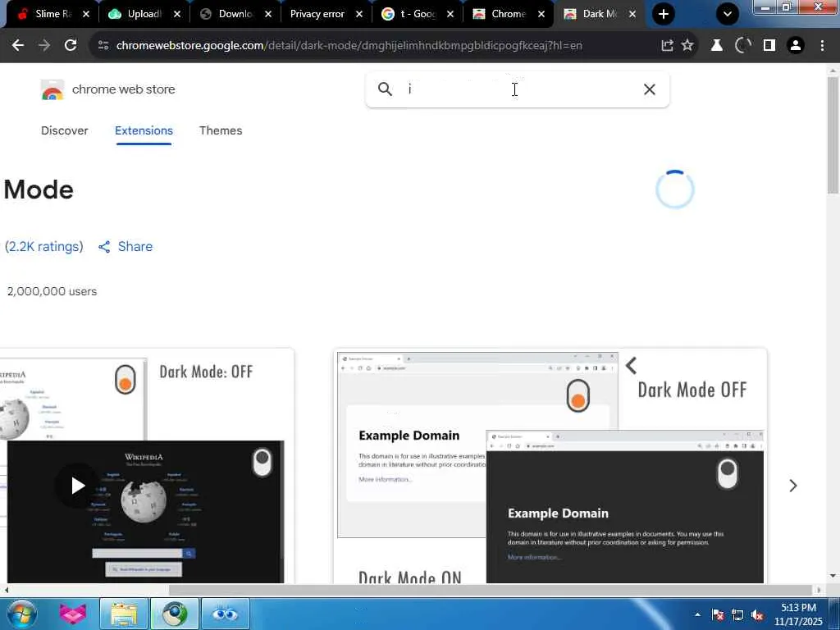Open the tab search dropdown arrow
Viewport: 840px width, 630px height.
[x=727, y=14]
